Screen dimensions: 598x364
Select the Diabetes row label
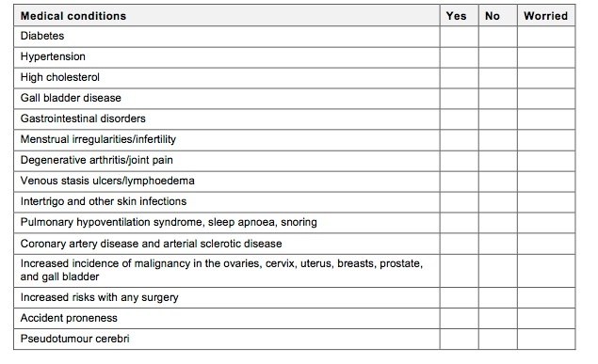[x=42, y=36]
